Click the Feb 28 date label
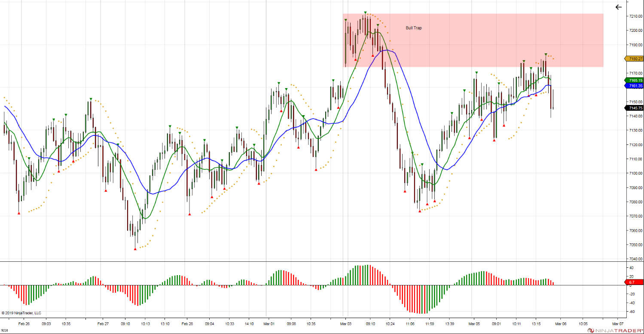Screen dimensions: 644x334 [187, 324]
